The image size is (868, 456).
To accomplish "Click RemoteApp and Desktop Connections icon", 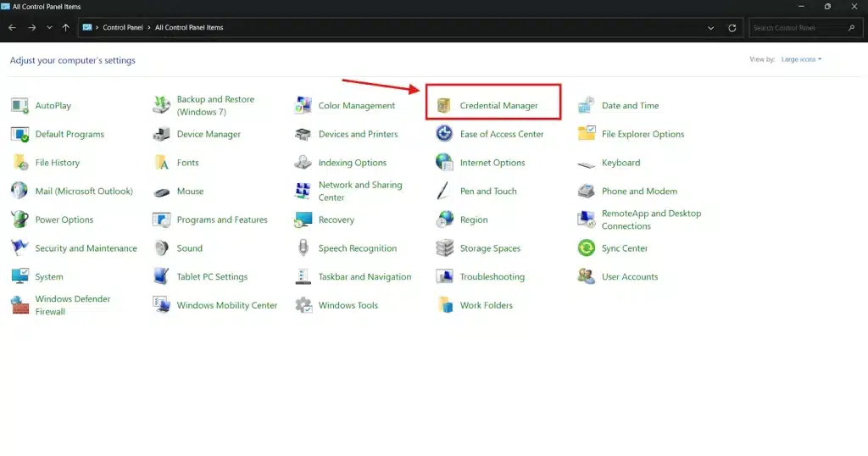I will pos(587,220).
